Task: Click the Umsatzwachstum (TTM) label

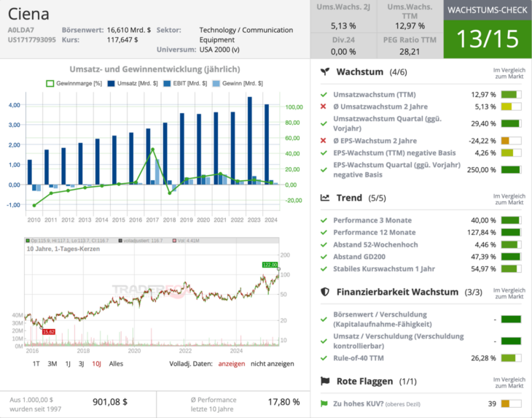Action: coord(375,94)
